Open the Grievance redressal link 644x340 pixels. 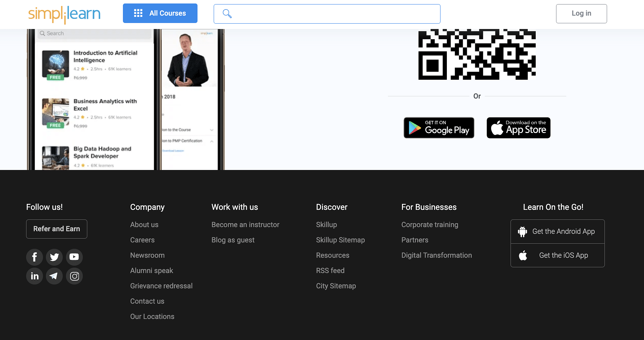click(161, 286)
